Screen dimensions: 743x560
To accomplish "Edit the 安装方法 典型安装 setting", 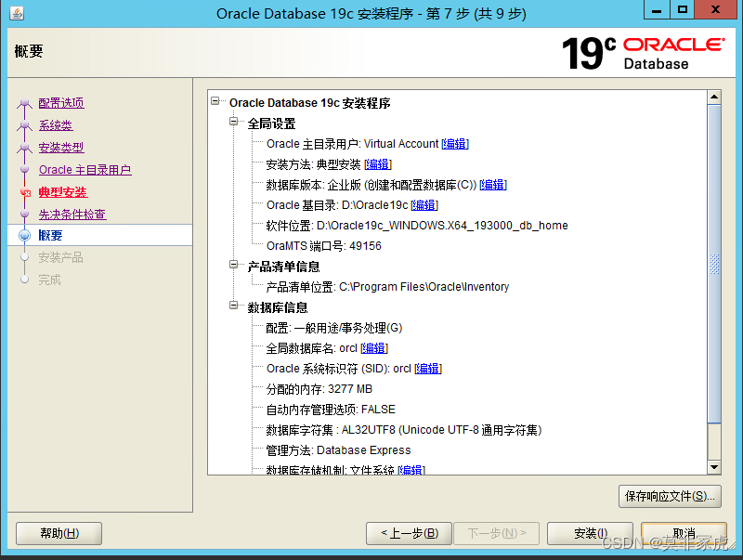I will tap(378, 164).
